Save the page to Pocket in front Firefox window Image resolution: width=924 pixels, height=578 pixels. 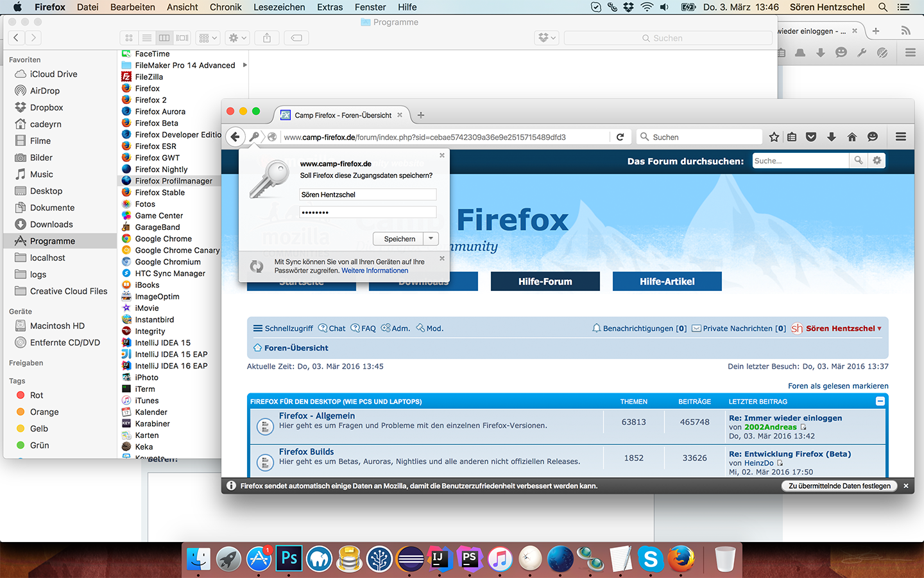(x=811, y=137)
